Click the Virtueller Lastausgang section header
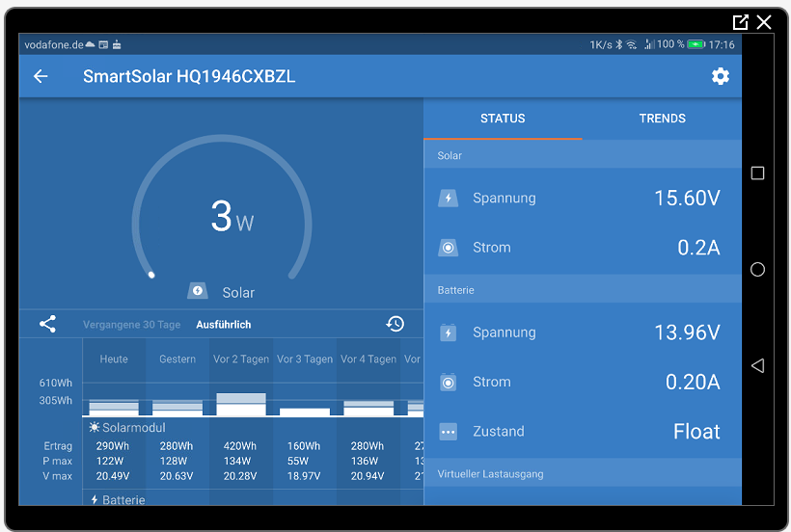791x532 pixels. 583,474
